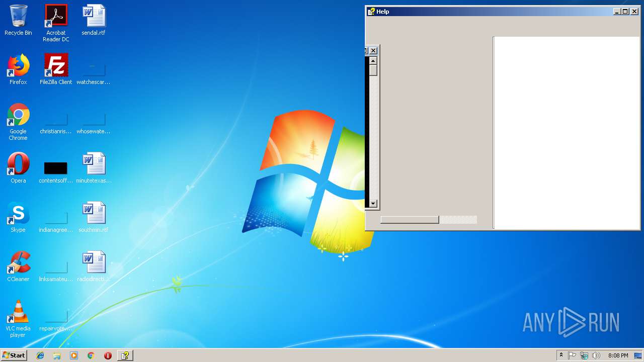Launch VLC media player shortcut
Image resolution: width=644 pixels, height=362 pixels.
coord(18,319)
